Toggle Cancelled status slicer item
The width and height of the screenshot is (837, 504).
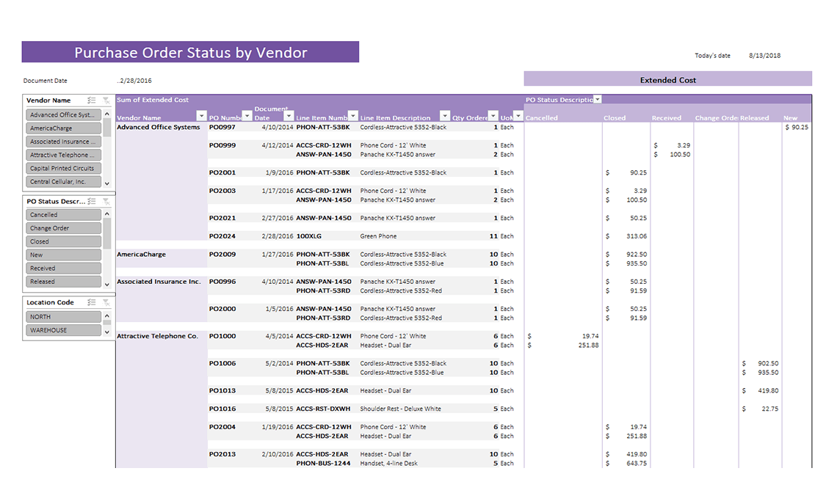point(64,214)
